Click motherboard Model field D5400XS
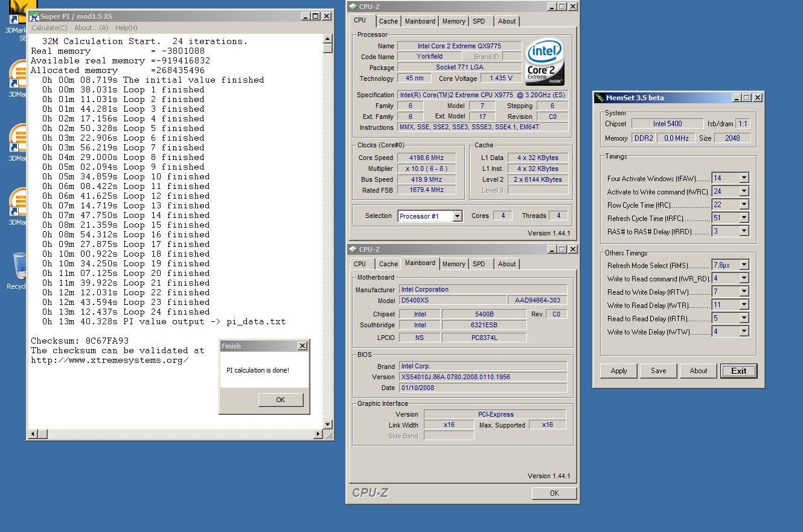The width and height of the screenshot is (803, 532). click(452, 300)
